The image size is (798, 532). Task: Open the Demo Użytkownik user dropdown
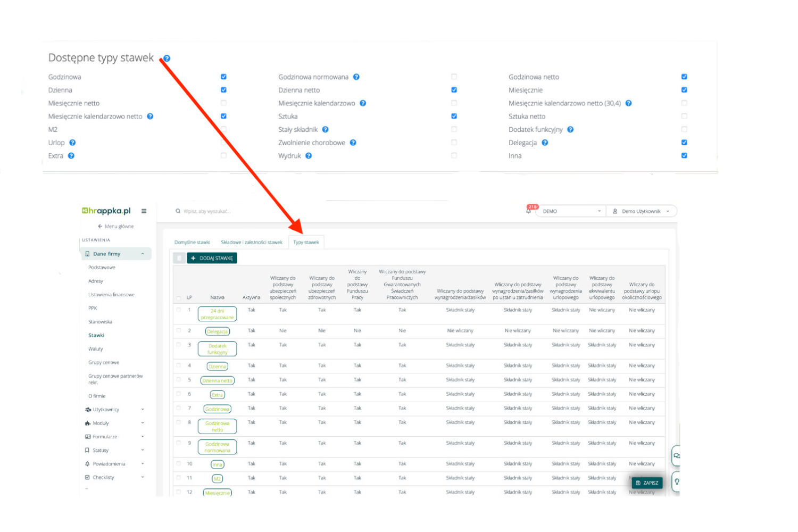[642, 211]
